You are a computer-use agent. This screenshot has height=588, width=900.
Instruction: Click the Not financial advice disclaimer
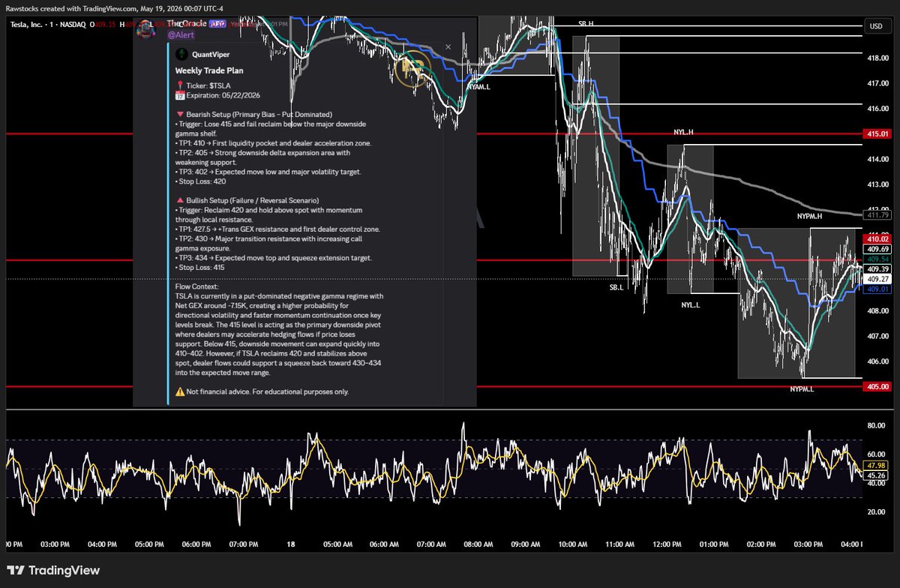[268, 391]
